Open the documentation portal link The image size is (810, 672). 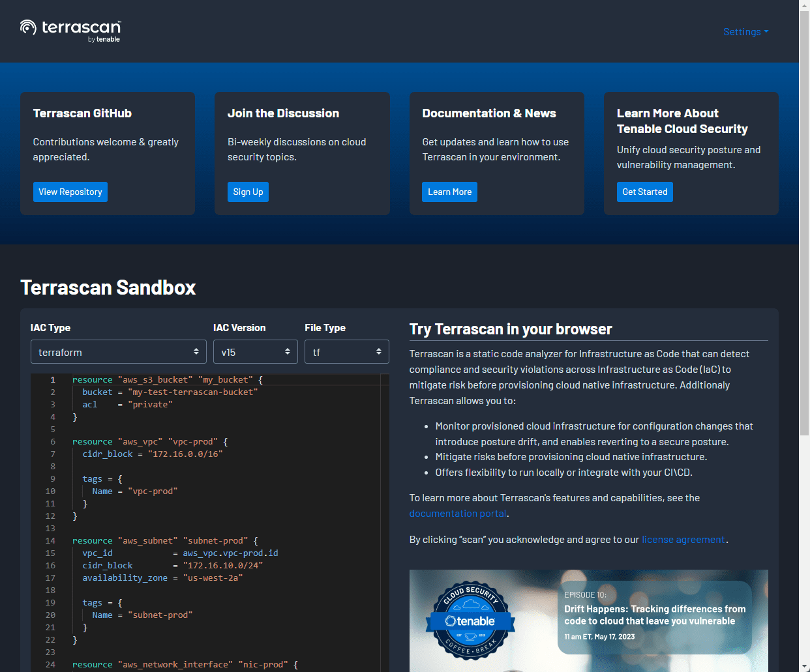458,514
